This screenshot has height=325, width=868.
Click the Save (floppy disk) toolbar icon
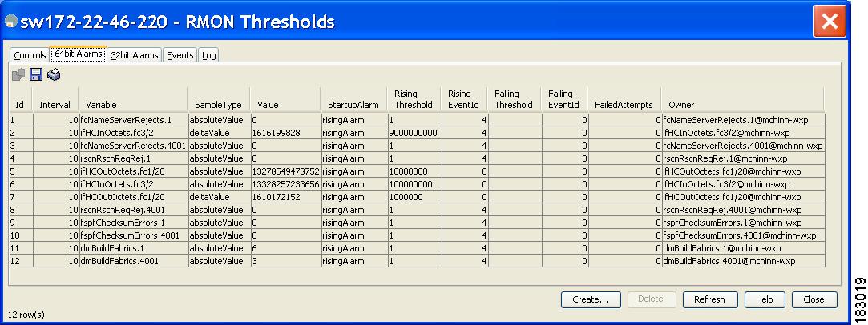coord(36,74)
